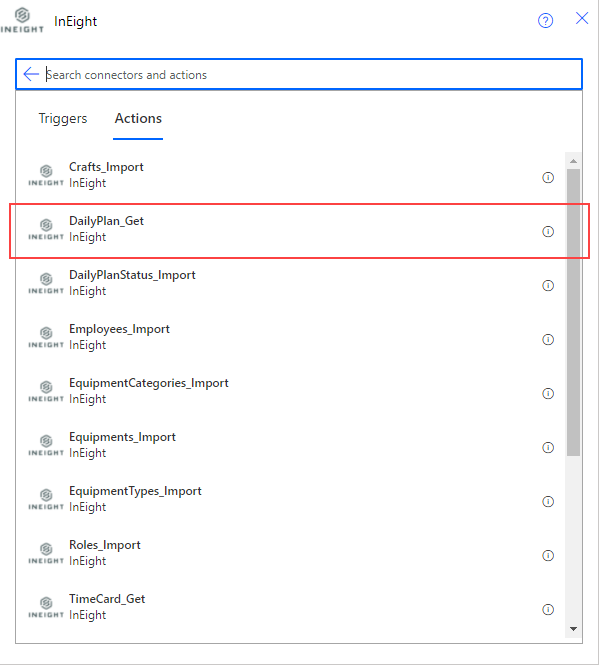Open info icon for DailyPlan_Get

[548, 231]
